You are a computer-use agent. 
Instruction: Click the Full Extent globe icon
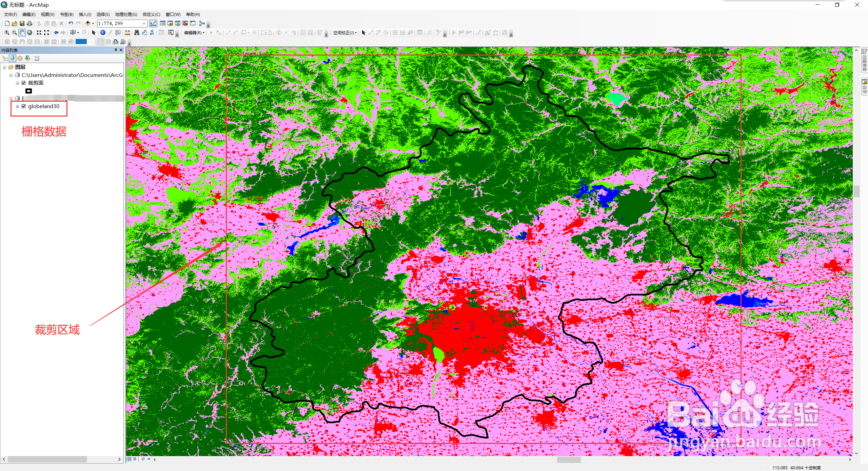pyautogui.click(x=30, y=33)
